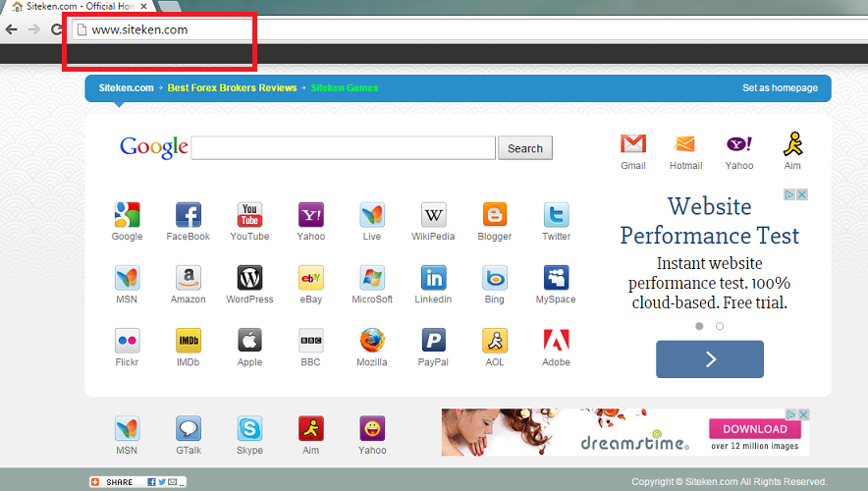Click the YouTube icon

[x=249, y=215]
